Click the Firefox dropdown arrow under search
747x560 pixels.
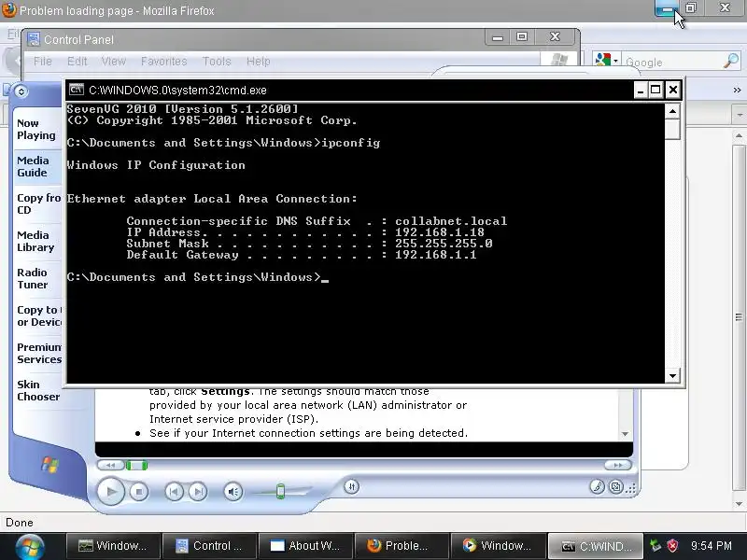(740, 115)
